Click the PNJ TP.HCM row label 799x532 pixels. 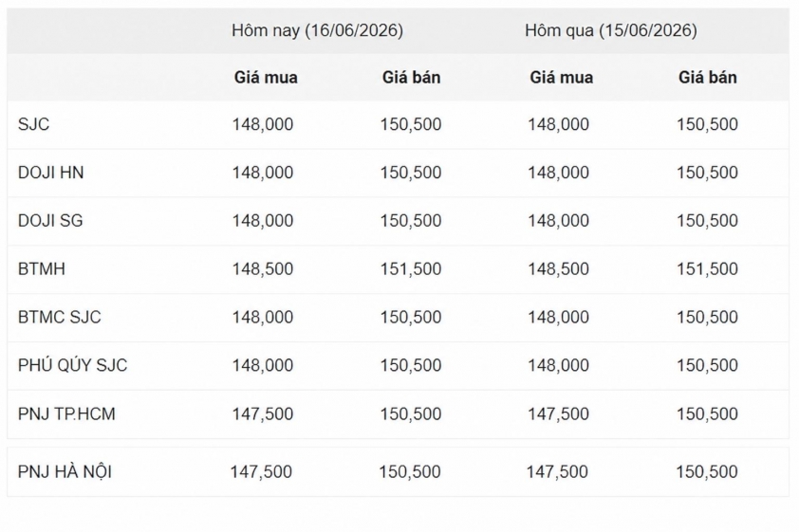pyautogui.click(x=66, y=413)
